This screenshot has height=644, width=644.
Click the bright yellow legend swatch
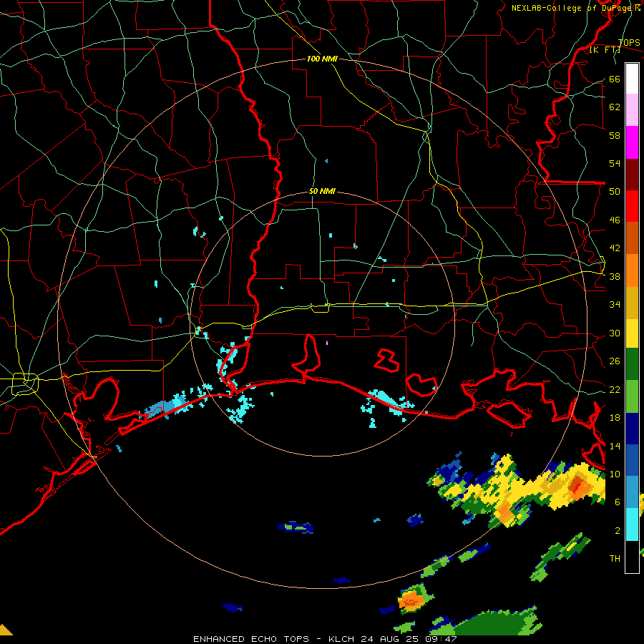click(x=632, y=333)
